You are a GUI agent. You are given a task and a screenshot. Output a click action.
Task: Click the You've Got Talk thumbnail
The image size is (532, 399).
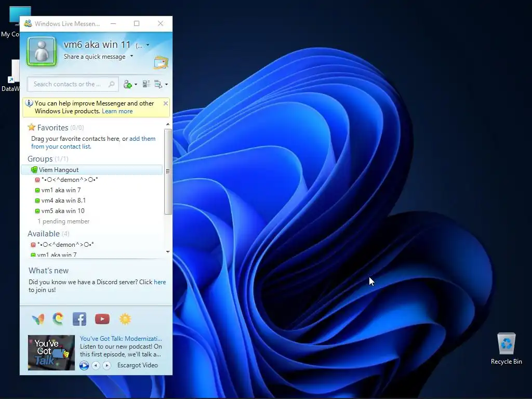(x=51, y=353)
